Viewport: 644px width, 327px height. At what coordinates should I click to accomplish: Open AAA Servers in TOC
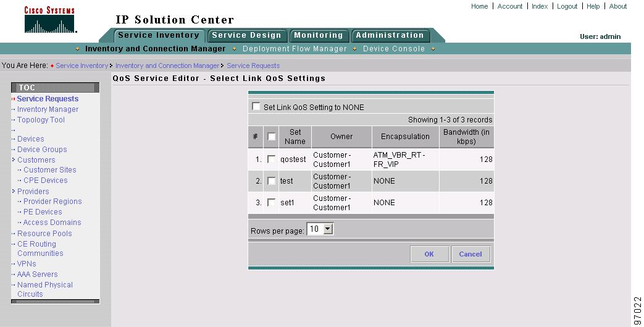[x=38, y=274]
